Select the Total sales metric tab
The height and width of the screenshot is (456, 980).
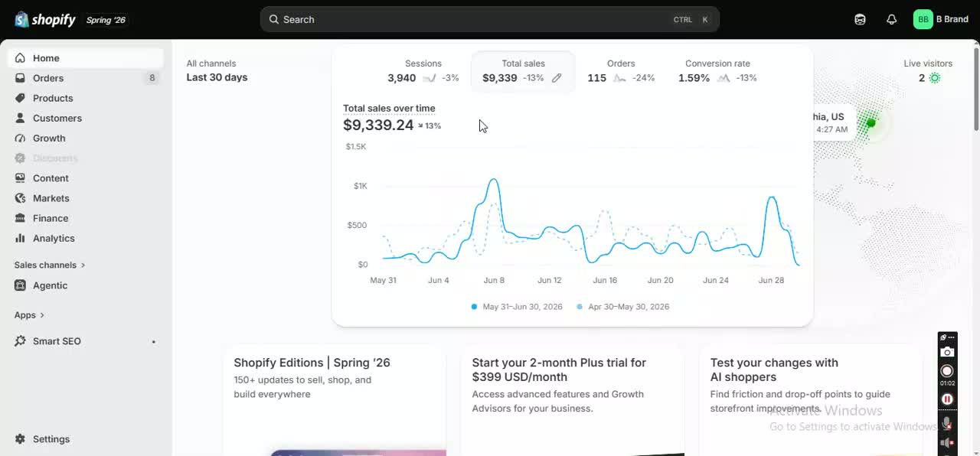point(523,72)
